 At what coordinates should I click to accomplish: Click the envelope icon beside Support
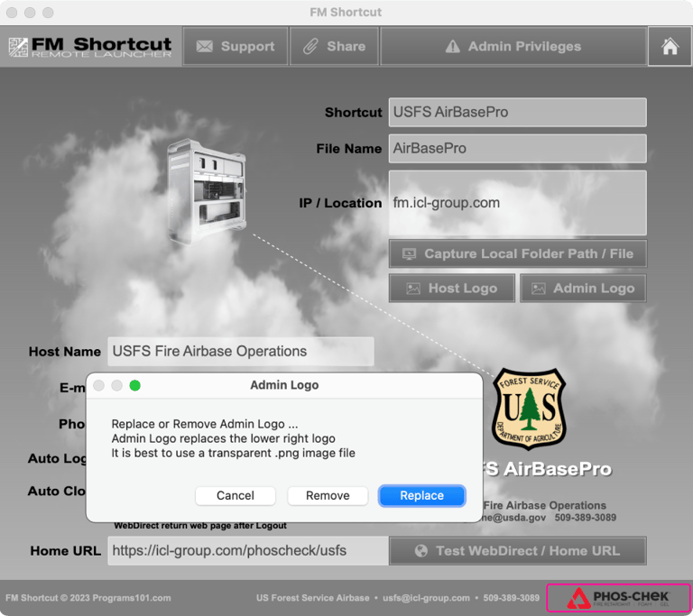click(x=205, y=46)
